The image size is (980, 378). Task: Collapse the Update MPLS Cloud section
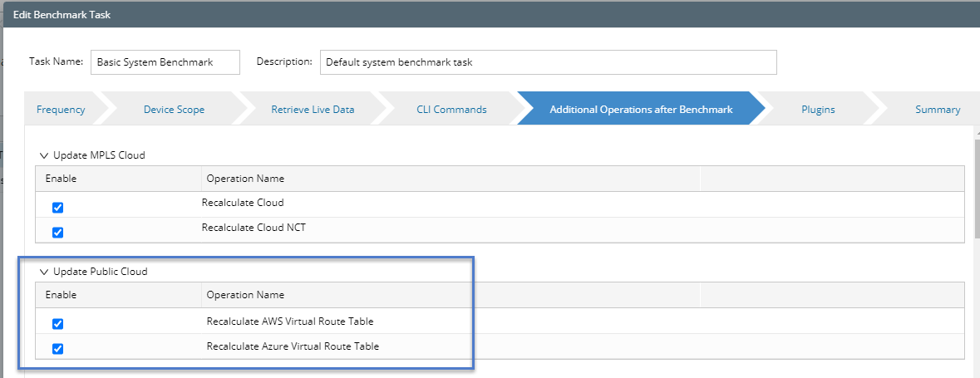pos(44,155)
